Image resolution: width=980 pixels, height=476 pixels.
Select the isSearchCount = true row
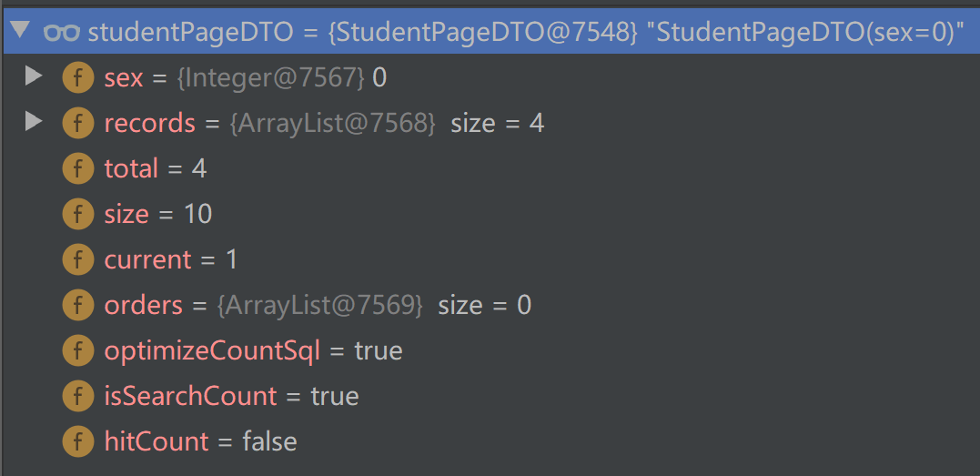(x=490, y=397)
